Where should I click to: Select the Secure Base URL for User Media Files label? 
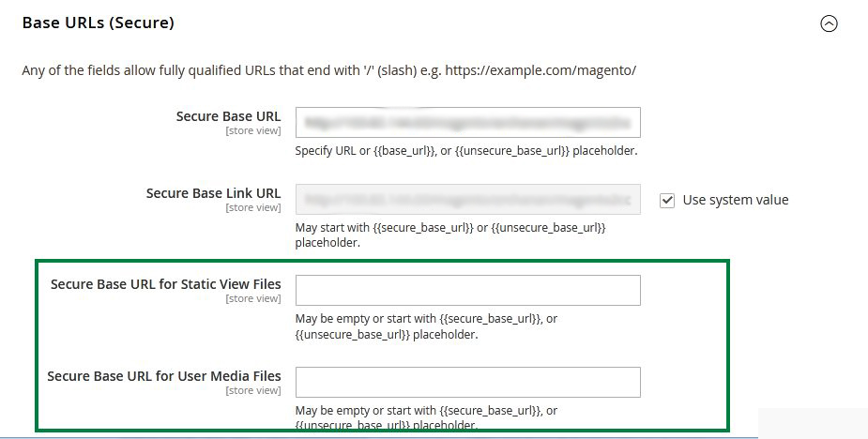164,376
